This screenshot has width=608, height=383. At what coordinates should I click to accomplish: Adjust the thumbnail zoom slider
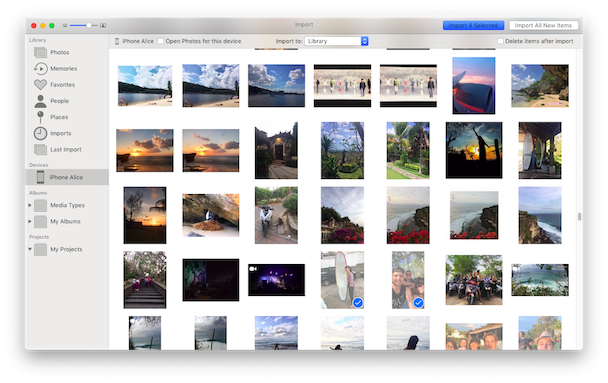[89, 26]
